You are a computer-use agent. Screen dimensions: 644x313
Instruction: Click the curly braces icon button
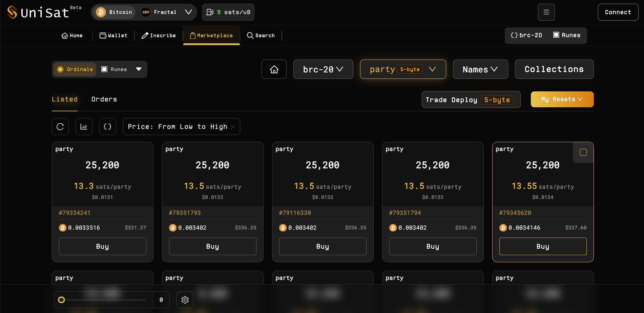point(107,127)
